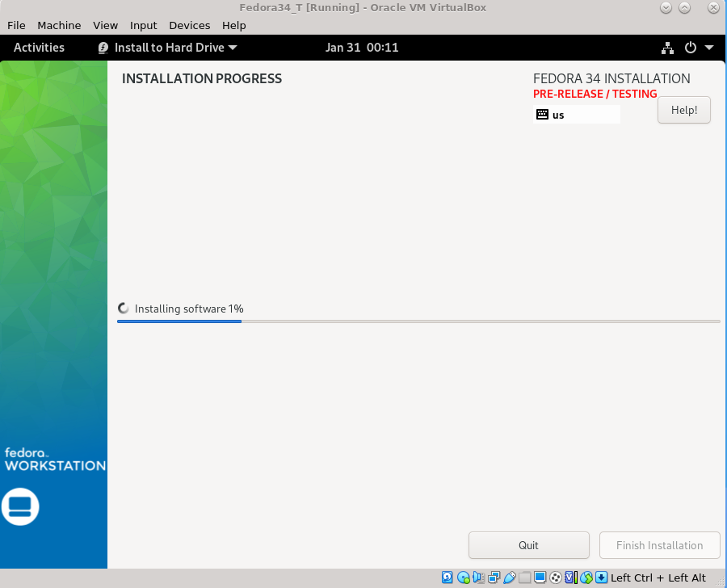Click the USB devices status icon
Screen dimensions: 727x588
tap(509, 577)
